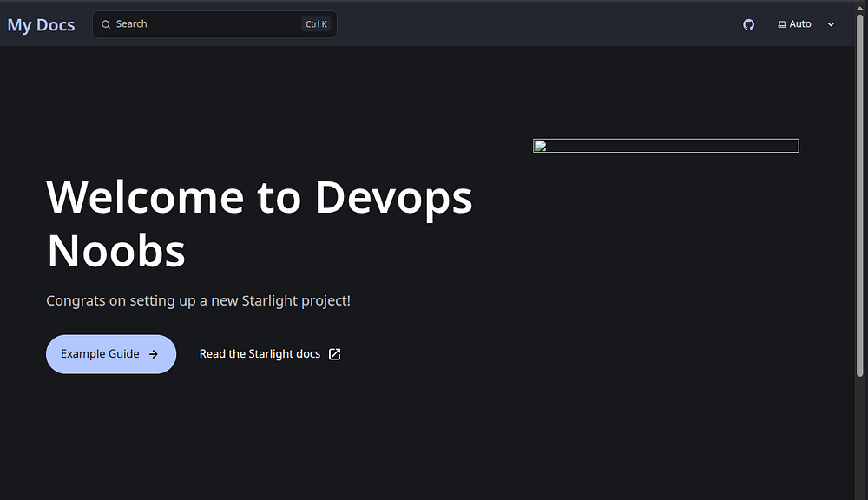Open the GitHub icon link
This screenshot has width=868, height=500.
coord(748,24)
